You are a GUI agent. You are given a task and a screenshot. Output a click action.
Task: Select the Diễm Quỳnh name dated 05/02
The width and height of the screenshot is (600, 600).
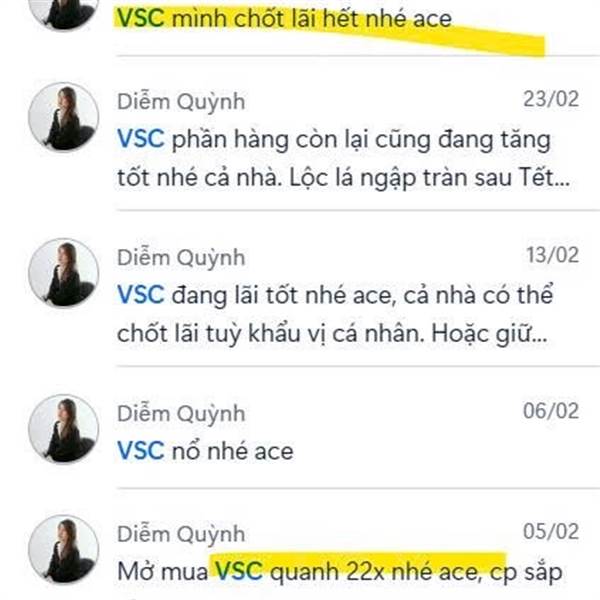[181, 534]
